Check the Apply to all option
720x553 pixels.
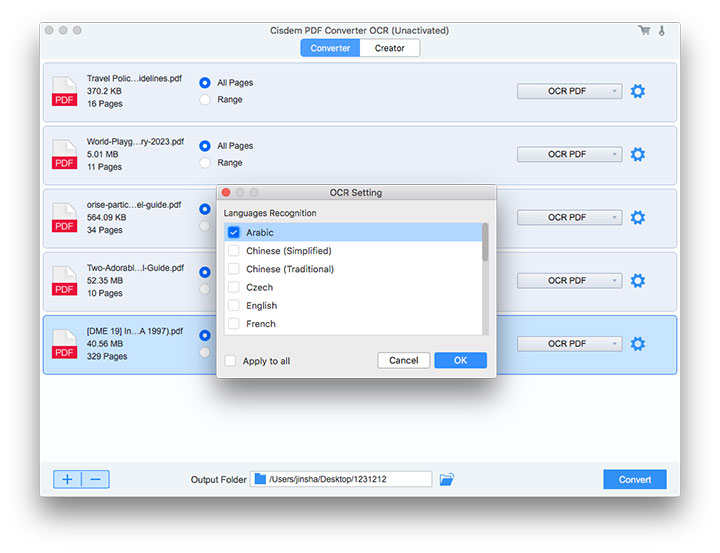231,361
